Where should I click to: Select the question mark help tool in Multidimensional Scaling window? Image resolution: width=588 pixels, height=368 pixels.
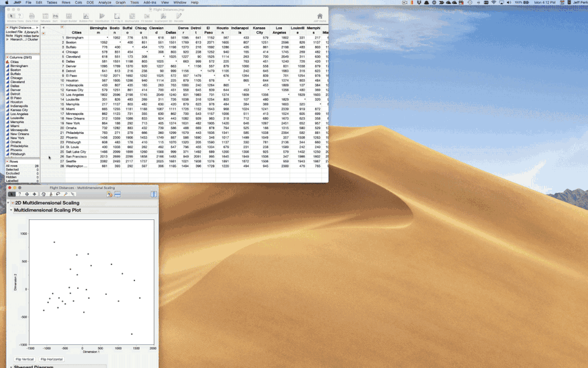click(x=19, y=194)
